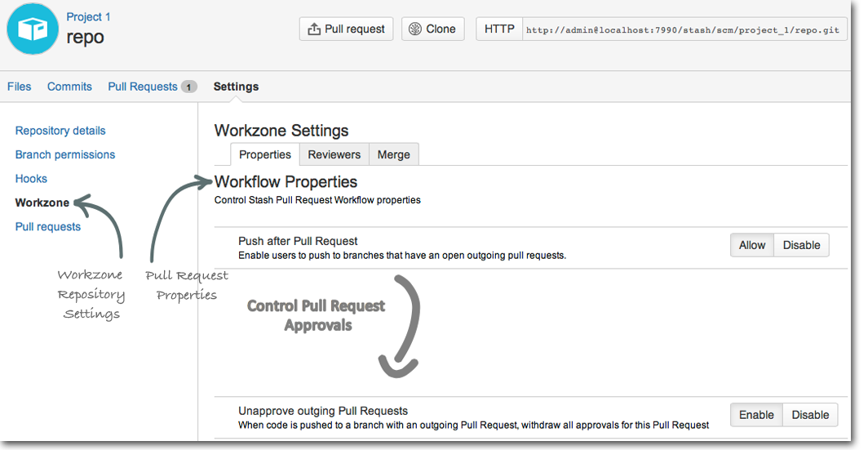
Task: Open the Project 1 link
Action: [x=89, y=17]
